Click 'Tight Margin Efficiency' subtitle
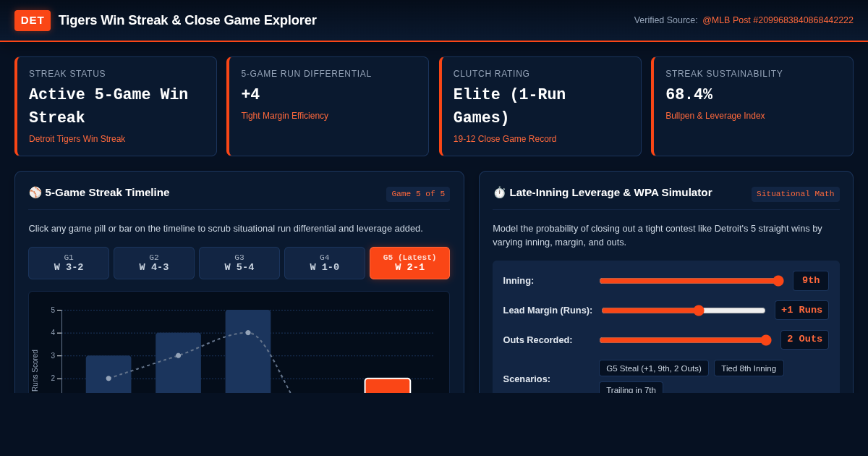 coord(284,116)
